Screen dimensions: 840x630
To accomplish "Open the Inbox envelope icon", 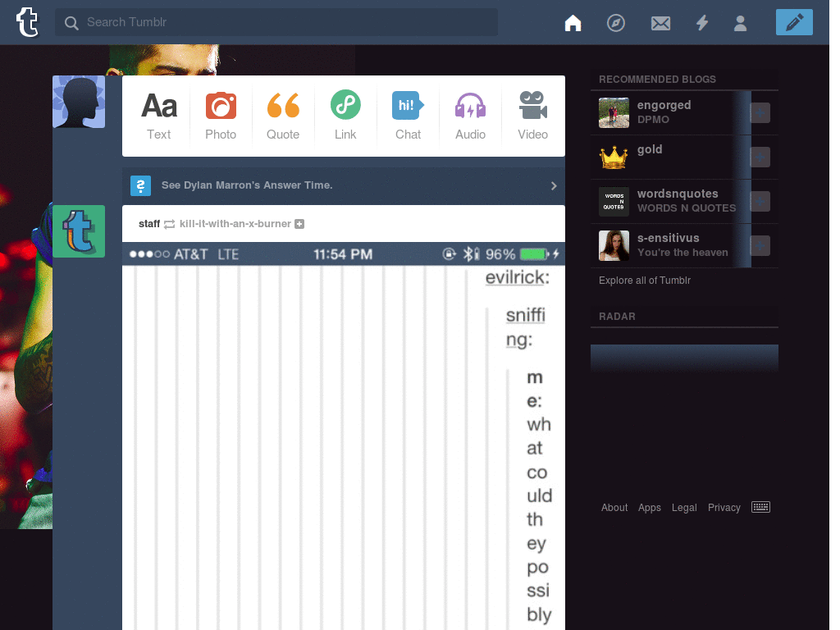I will point(660,23).
